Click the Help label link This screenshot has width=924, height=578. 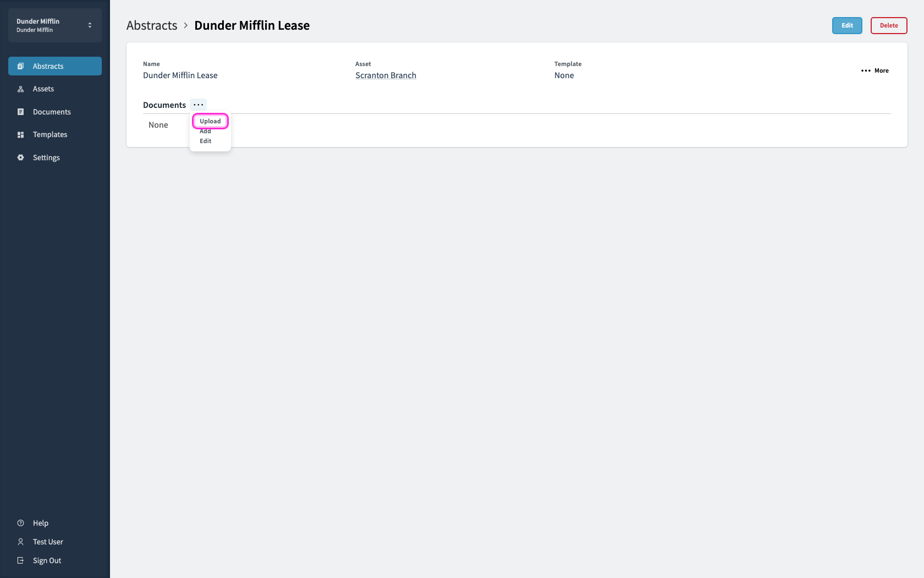(41, 523)
